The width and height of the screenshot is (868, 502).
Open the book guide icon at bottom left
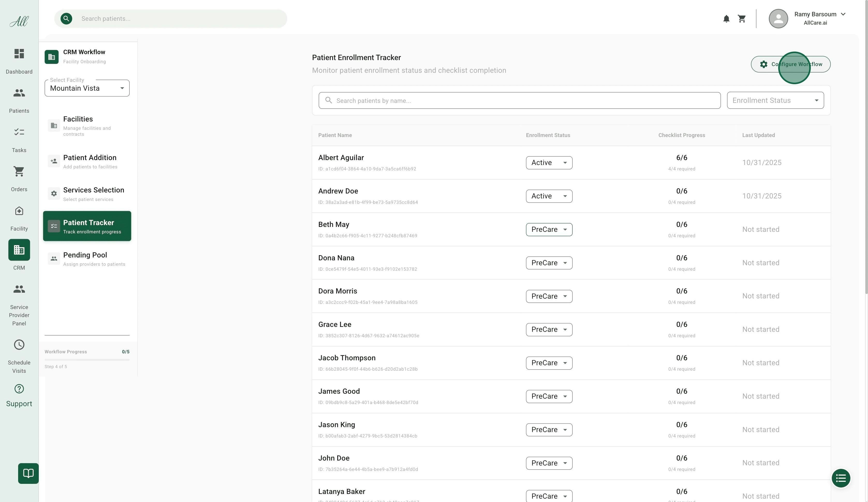(28, 473)
